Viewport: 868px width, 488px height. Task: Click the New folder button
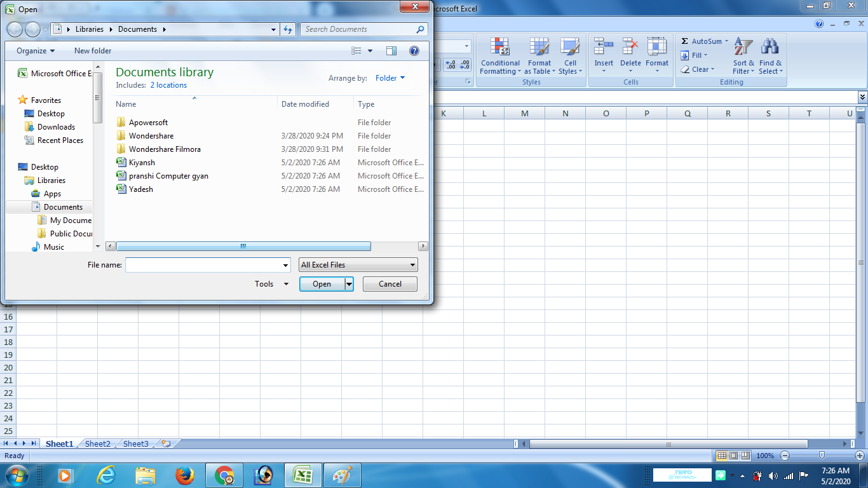point(93,51)
